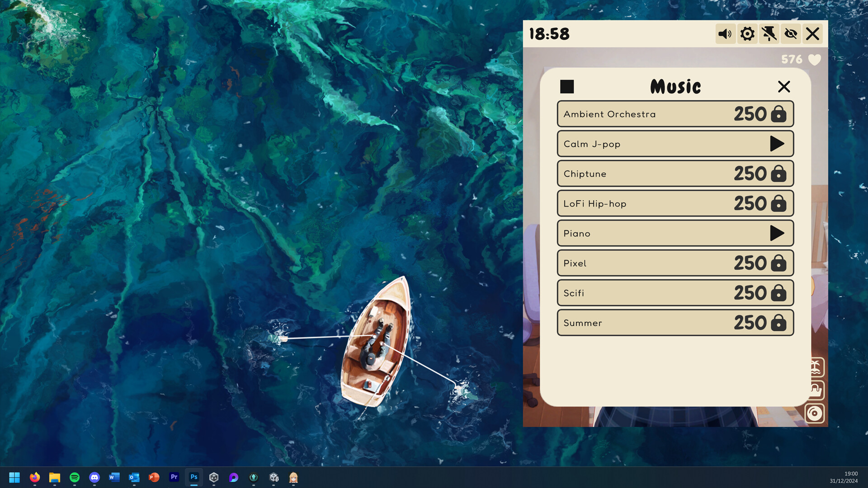Toggle the hidden-eye visibility icon

[x=790, y=33]
